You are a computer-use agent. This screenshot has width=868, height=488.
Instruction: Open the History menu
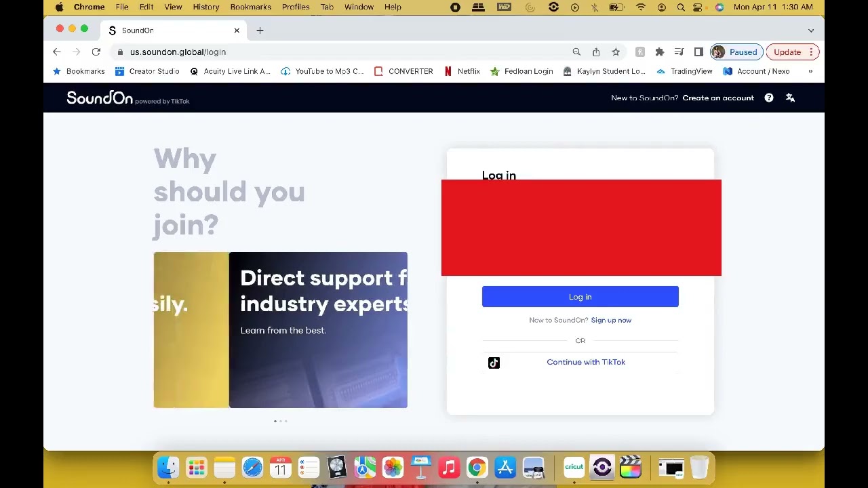(x=206, y=7)
